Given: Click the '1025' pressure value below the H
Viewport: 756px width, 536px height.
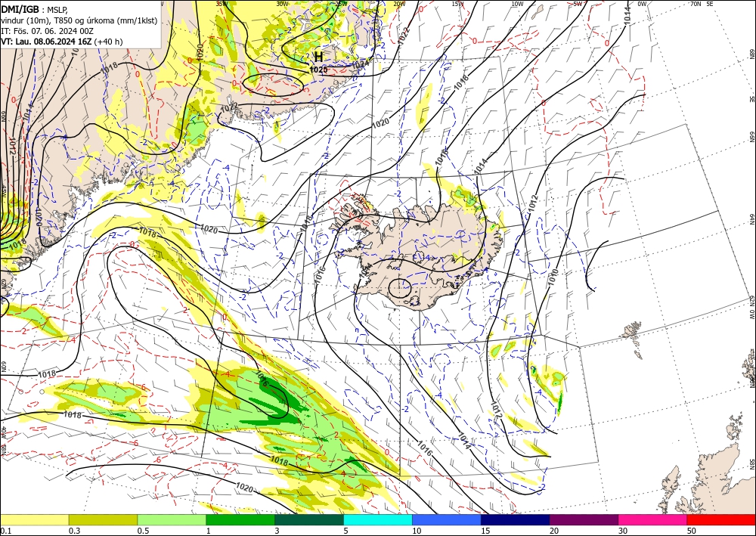Looking at the screenshot, I should 319,70.
